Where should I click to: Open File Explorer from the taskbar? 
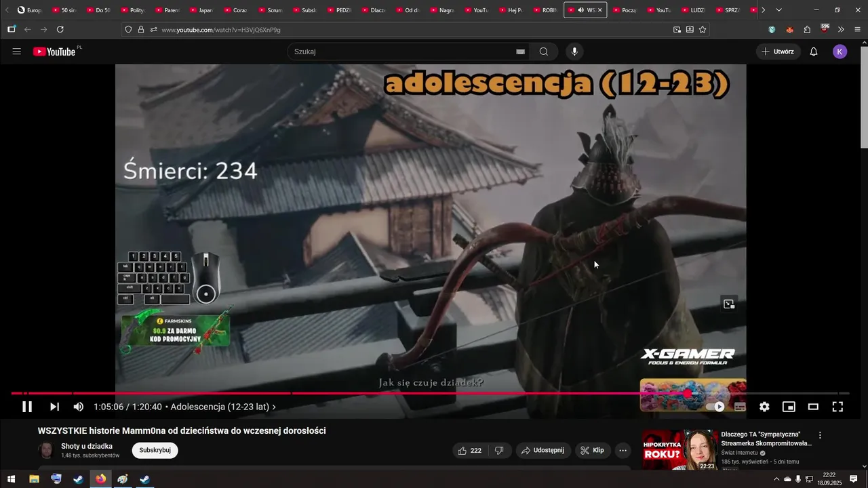click(x=34, y=479)
